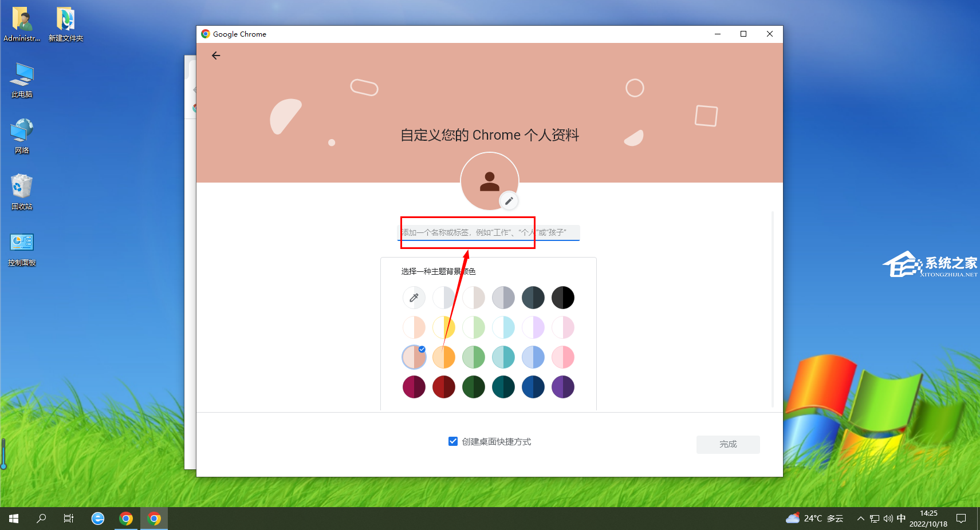Screen dimensions: 980x530
Task: Open the Administrator folder on desktop
Action: click(x=22, y=24)
